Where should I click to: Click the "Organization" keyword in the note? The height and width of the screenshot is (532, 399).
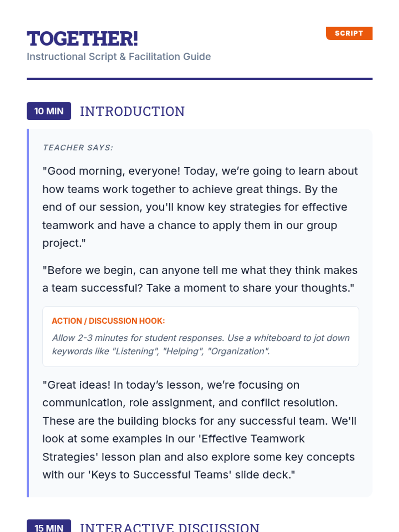coord(238,351)
